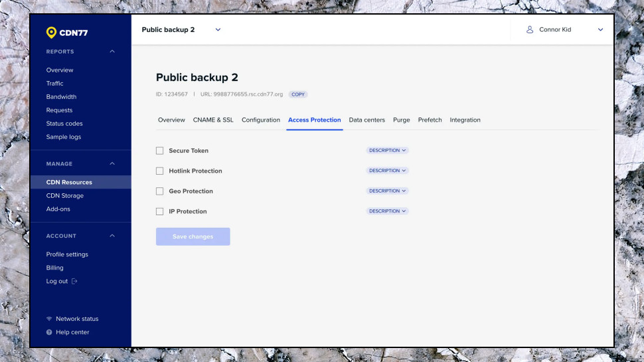Open the Public backup 2 resource dropdown
The height and width of the screenshot is (362, 644).
218,30
